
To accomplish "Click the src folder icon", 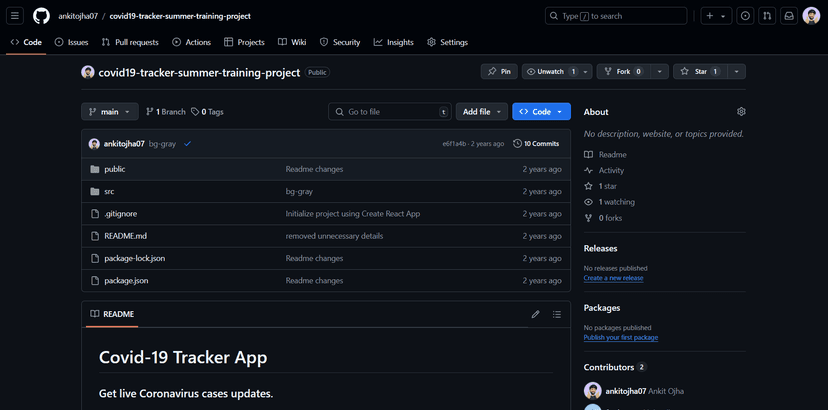I will point(95,191).
